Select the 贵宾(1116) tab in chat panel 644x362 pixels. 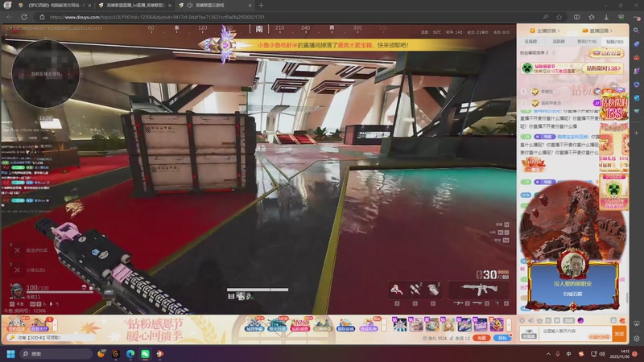coord(587,42)
